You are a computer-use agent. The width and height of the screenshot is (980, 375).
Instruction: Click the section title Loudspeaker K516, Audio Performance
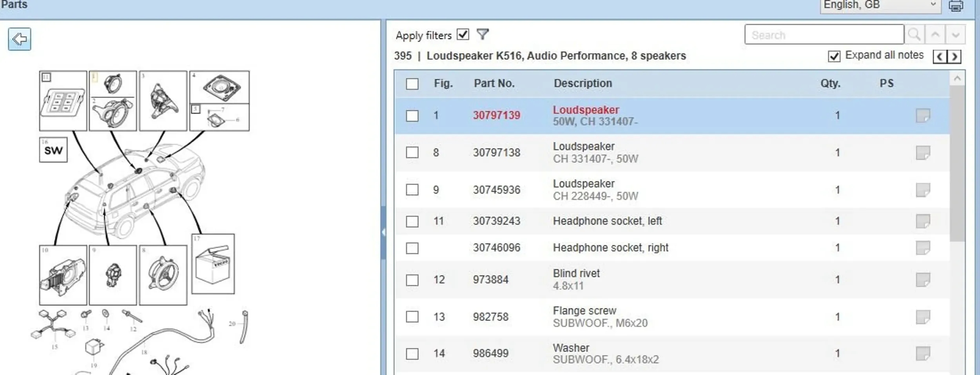coord(556,56)
